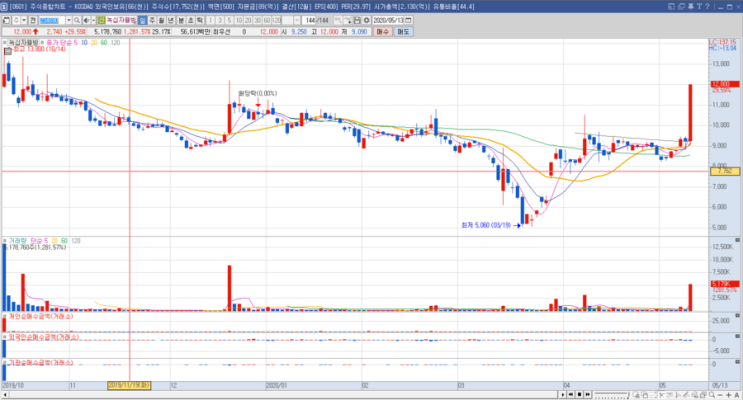
Task: Click the rewind button in the bottom bar
Action: (x=571, y=394)
